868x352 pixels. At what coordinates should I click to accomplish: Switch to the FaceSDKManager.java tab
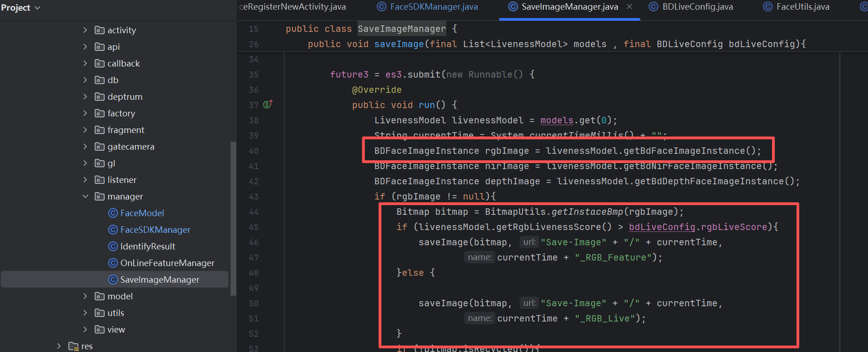click(433, 6)
